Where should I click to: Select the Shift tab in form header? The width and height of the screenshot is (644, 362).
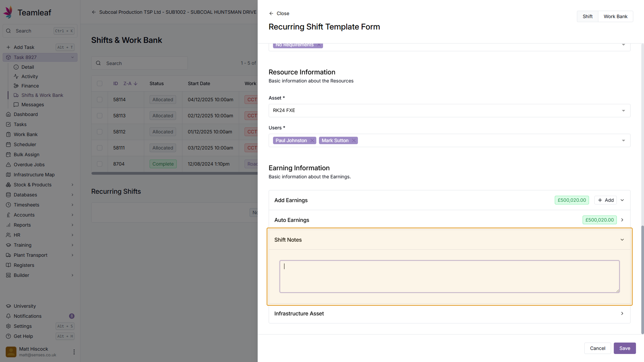pyautogui.click(x=587, y=16)
